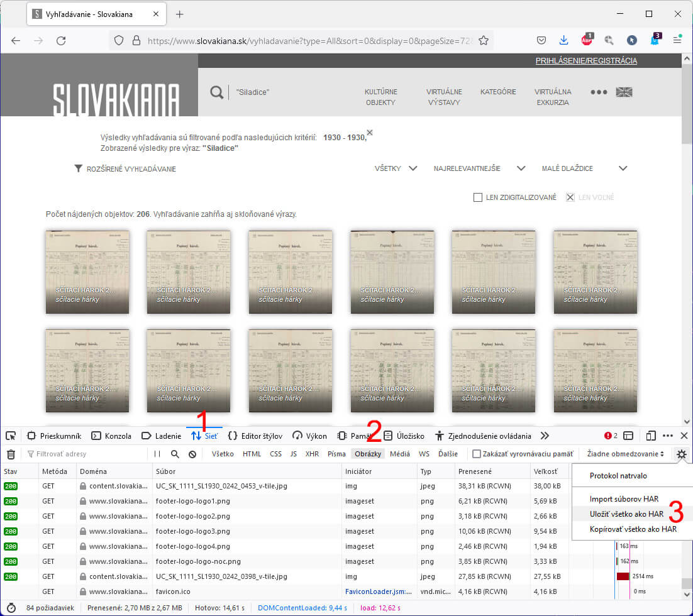The width and height of the screenshot is (693, 616).
Task: Reload the page with the refresh icon
Action: pos(61,41)
